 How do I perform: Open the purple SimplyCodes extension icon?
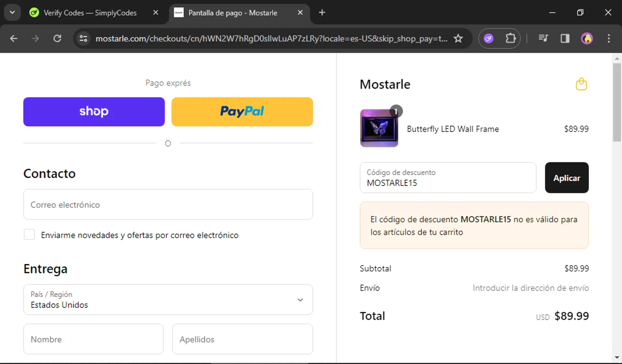[x=489, y=39]
